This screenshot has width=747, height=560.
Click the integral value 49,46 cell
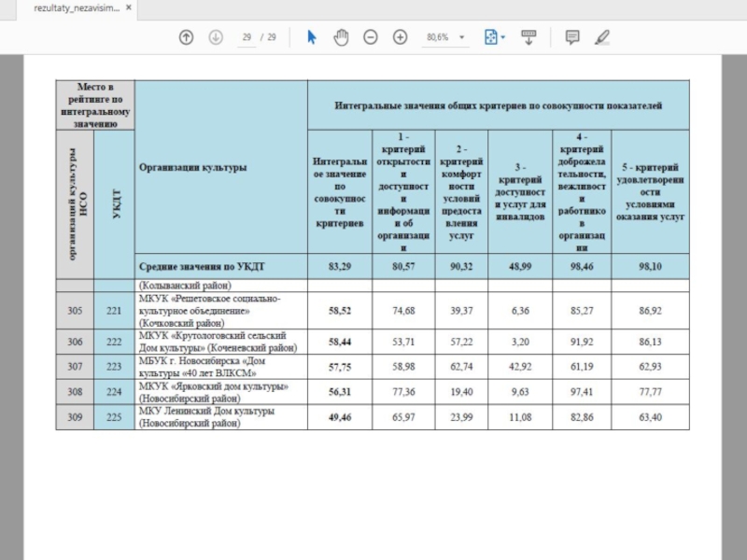click(x=340, y=417)
